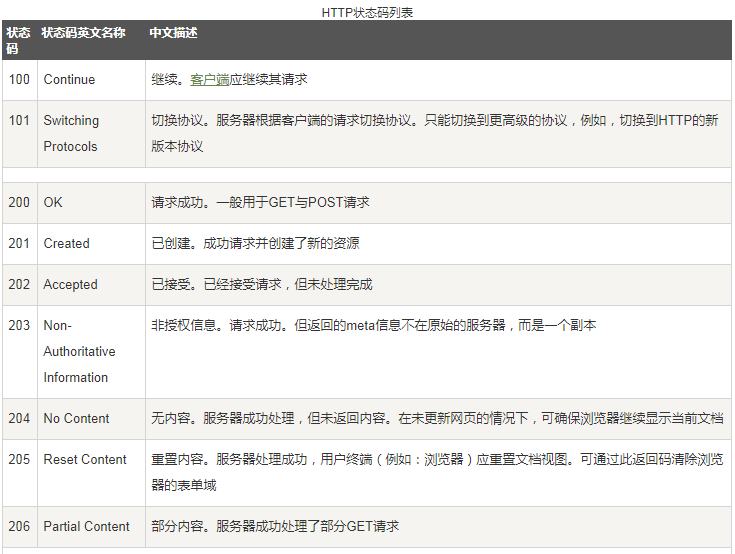Select the 'Switching Protocols' name cell

(x=91, y=134)
